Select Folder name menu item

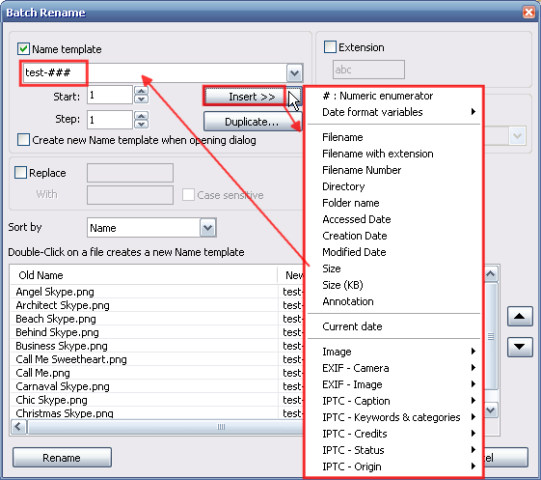394,203
